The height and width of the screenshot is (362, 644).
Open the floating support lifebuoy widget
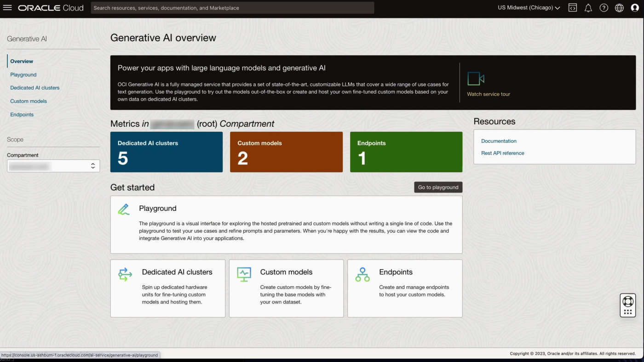point(627,301)
